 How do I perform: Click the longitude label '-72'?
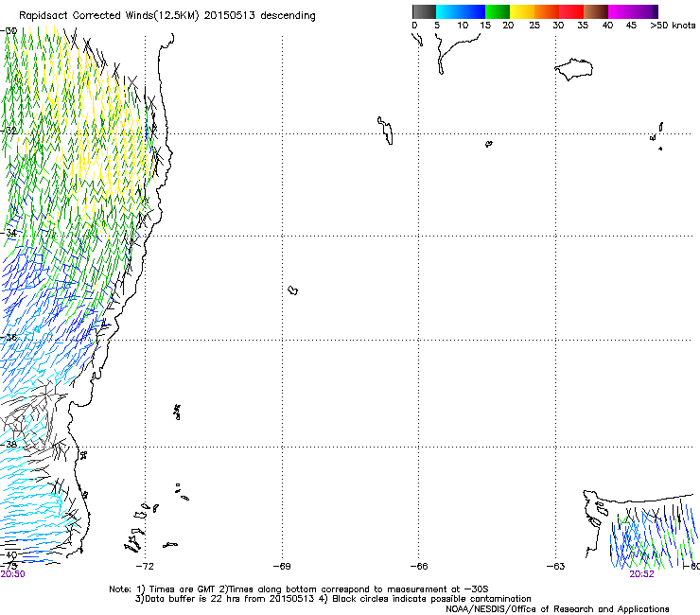(145, 567)
